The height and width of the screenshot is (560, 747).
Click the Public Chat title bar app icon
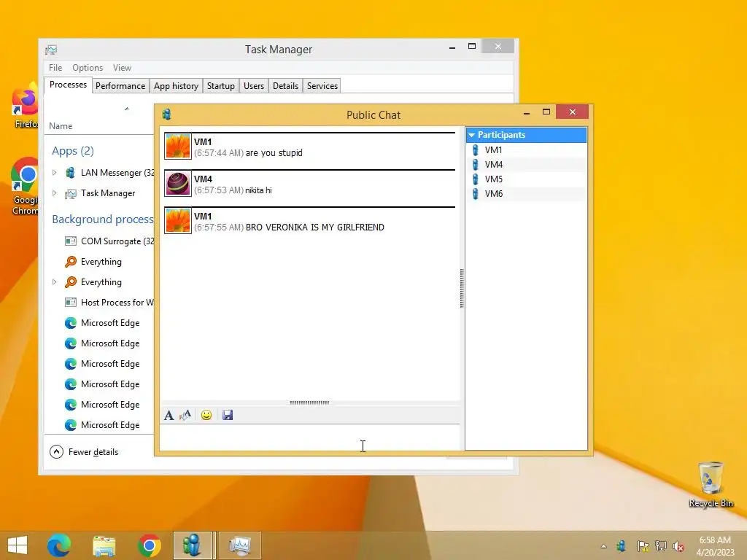(x=167, y=114)
